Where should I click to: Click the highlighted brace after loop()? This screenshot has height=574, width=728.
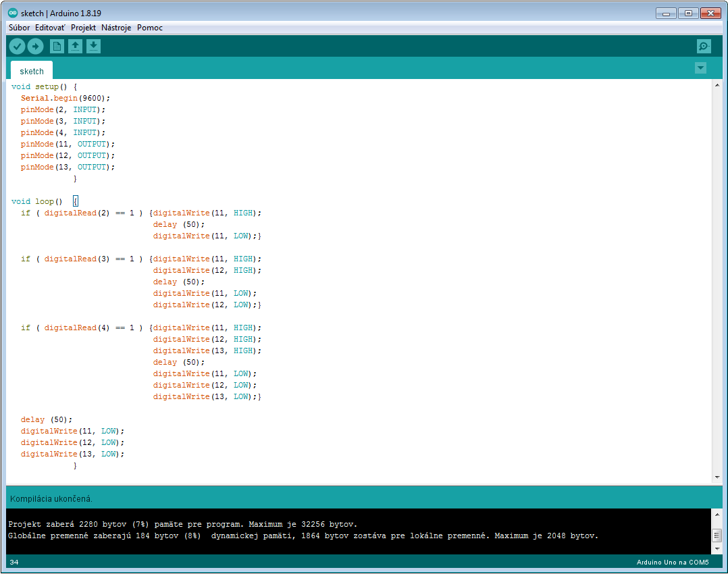click(x=75, y=201)
